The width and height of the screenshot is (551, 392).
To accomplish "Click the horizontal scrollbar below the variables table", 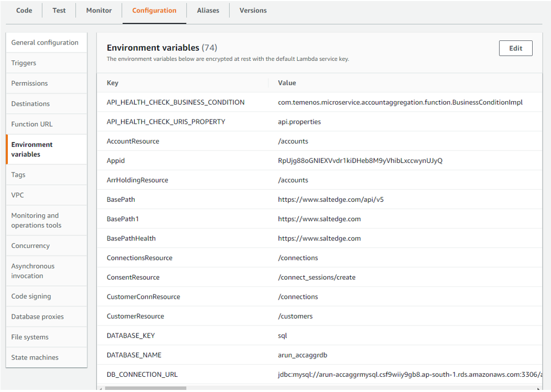I will point(146,388).
